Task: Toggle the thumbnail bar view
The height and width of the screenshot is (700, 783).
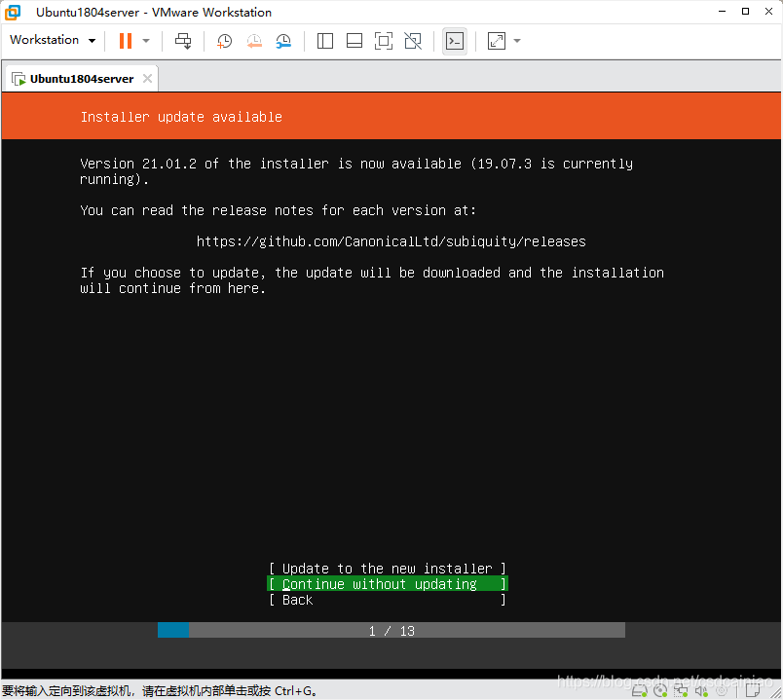Action: [x=354, y=41]
